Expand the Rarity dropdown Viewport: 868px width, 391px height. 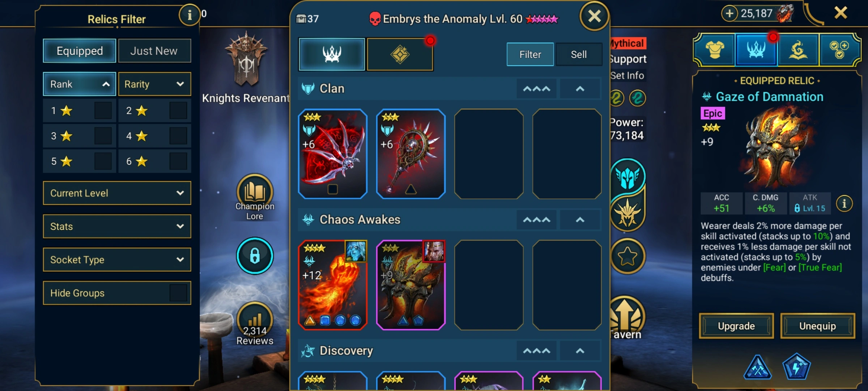pyautogui.click(x=154, y=84)
